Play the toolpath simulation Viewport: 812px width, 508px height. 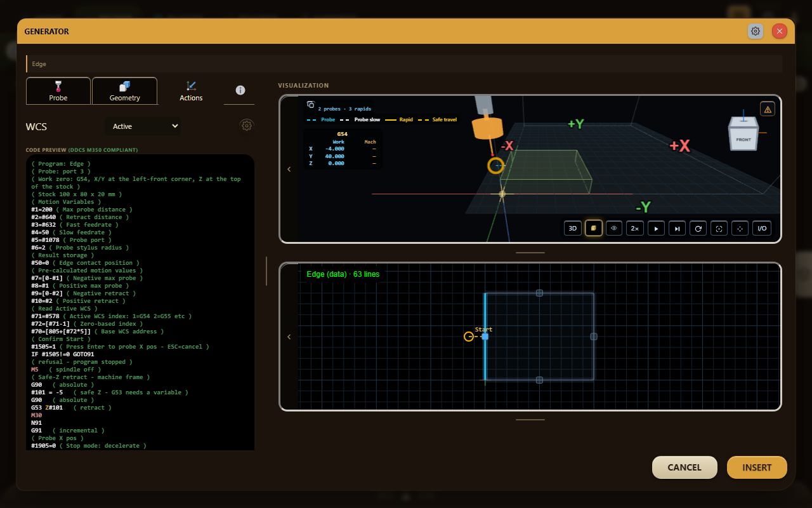coord(656,228)
